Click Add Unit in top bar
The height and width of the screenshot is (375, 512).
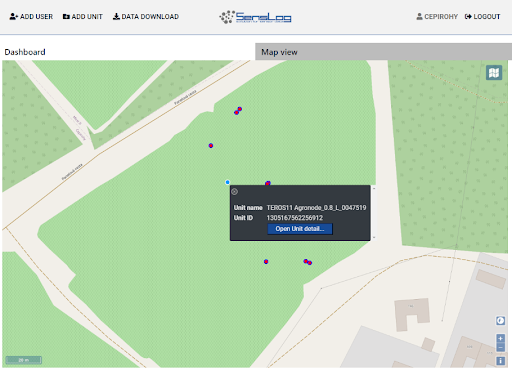[83, 16]
